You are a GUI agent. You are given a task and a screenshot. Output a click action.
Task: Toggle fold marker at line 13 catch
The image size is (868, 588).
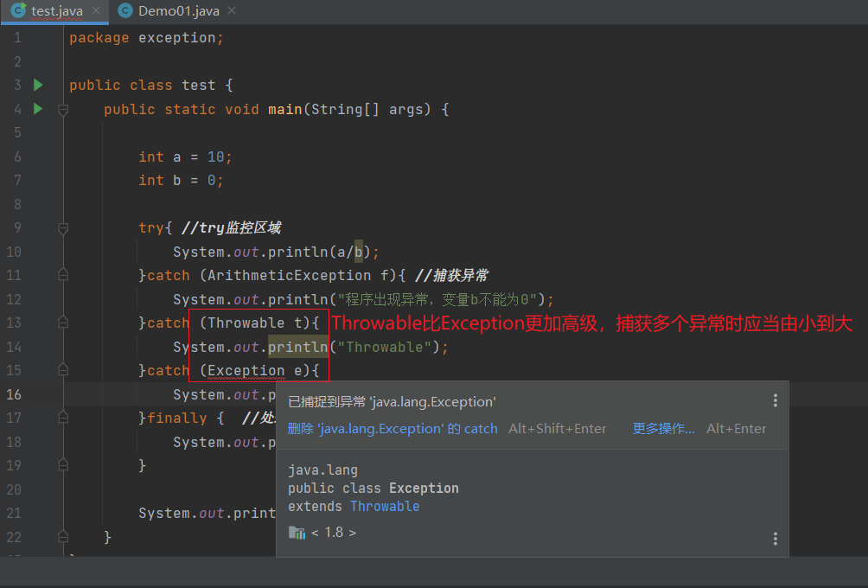coord(63,323)
